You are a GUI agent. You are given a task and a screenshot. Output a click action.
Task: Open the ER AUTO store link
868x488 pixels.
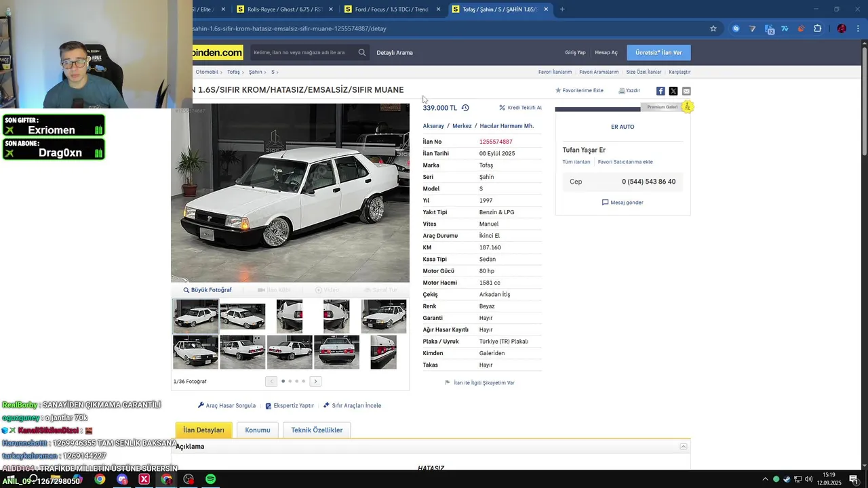click(623, 127)
